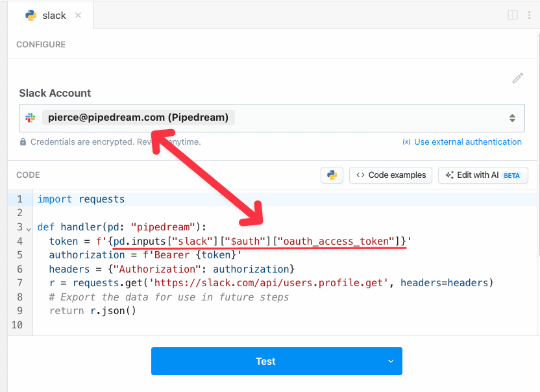Screen dimensions: 540x392
Task: Click line number 1 in the gutter
Action: click(x=19, y=199)
